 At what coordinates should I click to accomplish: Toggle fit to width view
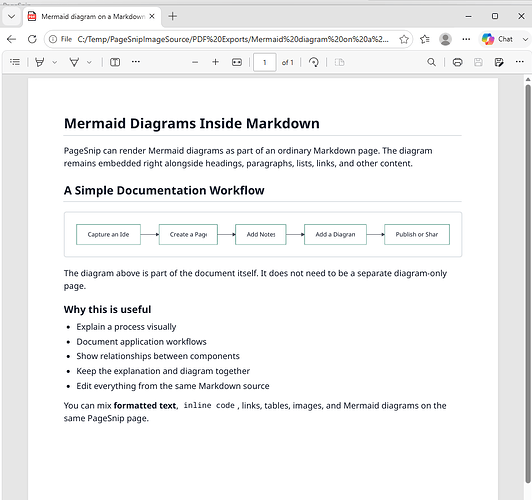click(x=237, y=62)
